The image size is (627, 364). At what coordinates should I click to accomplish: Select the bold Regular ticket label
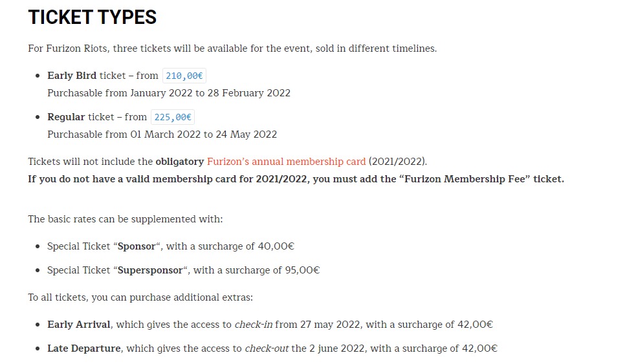(66, 117)
